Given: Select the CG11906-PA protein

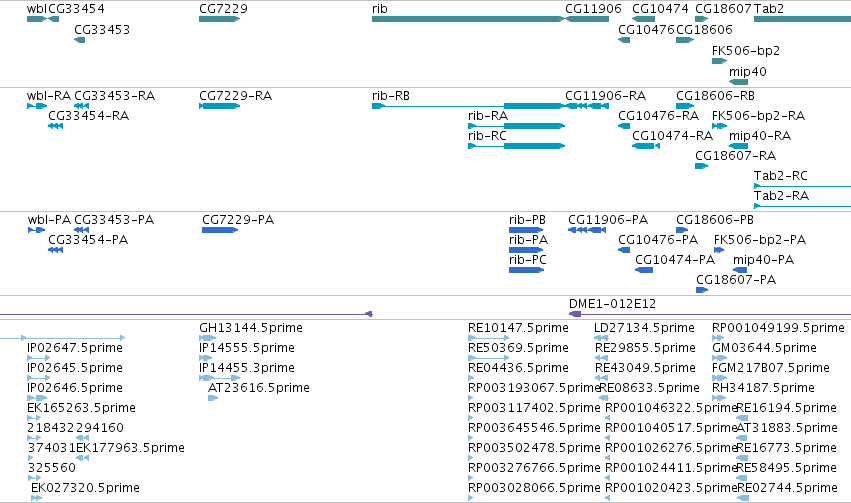Looking at the screenshot, I should 587,230.
